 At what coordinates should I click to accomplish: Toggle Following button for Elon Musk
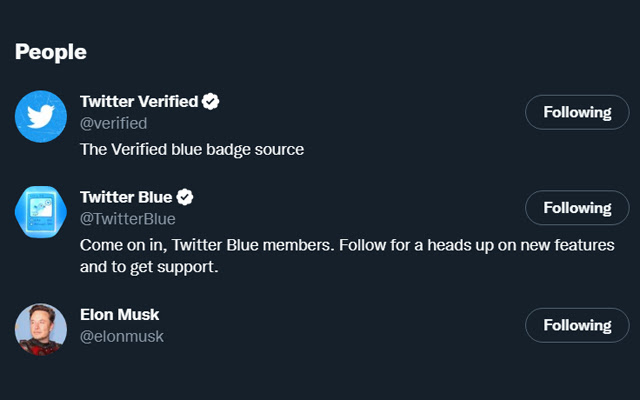pyautogui.click(x=577, y=325)
